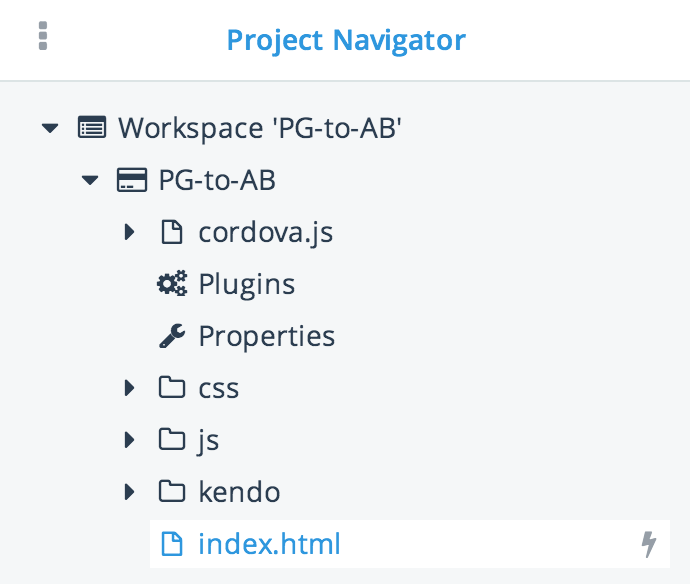Select cordova.js in the tree
The height and width of the screenshot is (584, 690).
[x=265, y=232]
